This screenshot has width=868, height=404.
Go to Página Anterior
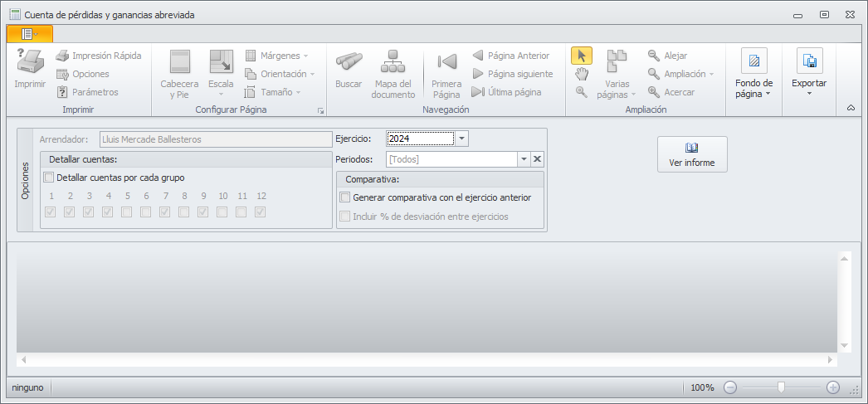[511, 56]
